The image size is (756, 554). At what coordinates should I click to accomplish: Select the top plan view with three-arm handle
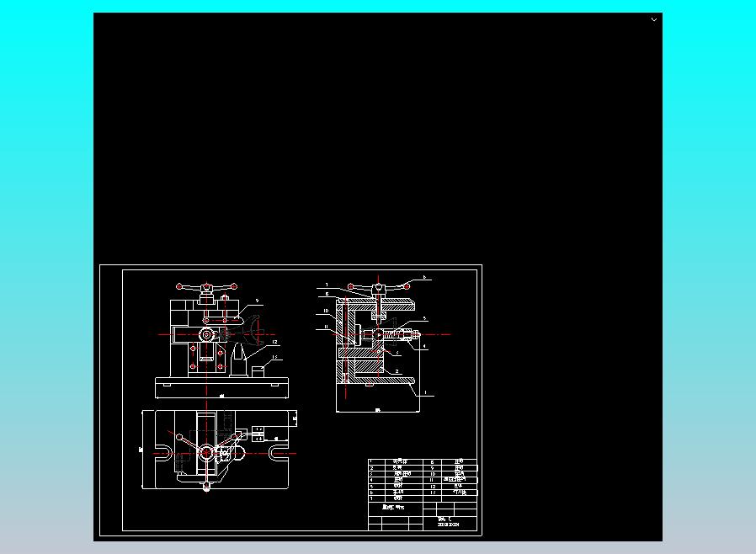[x=220, y=450]
